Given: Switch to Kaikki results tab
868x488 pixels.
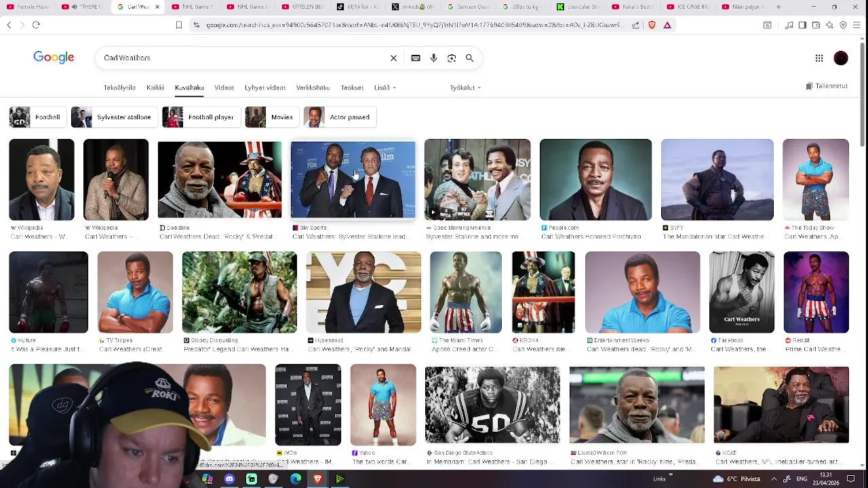Looking at the screenshot, I should (x=155, y=87).
